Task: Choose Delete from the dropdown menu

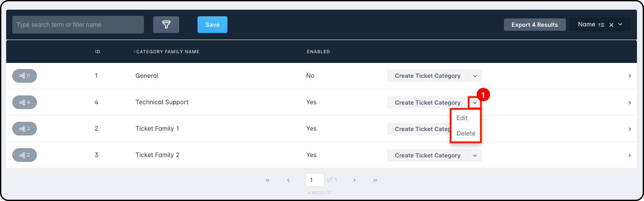Action: click(466, 133)
